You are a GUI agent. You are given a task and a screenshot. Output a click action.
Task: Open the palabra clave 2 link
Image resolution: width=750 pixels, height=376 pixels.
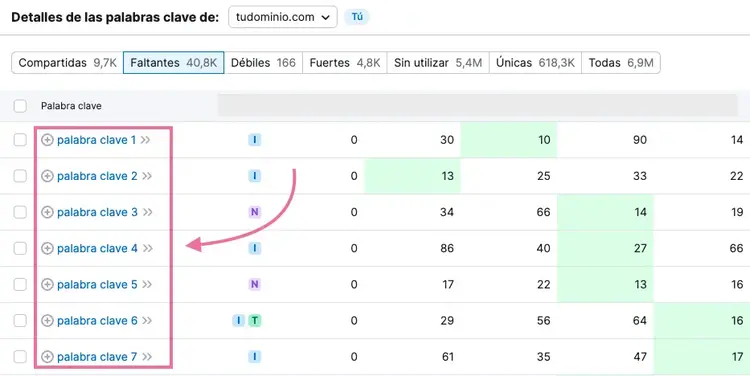click(x=97, y=177)
